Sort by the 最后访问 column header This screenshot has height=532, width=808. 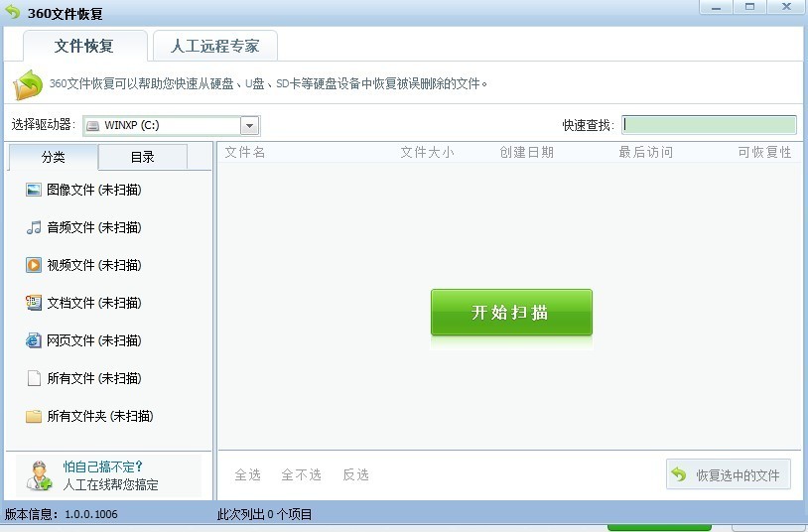(645, 152)
